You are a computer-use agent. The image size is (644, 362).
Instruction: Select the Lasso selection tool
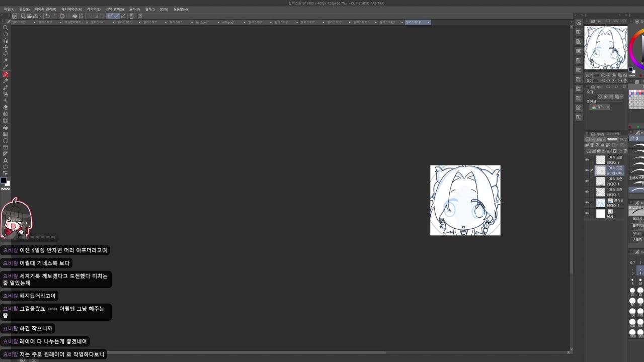pyautogui.click(x=6, y=54)
